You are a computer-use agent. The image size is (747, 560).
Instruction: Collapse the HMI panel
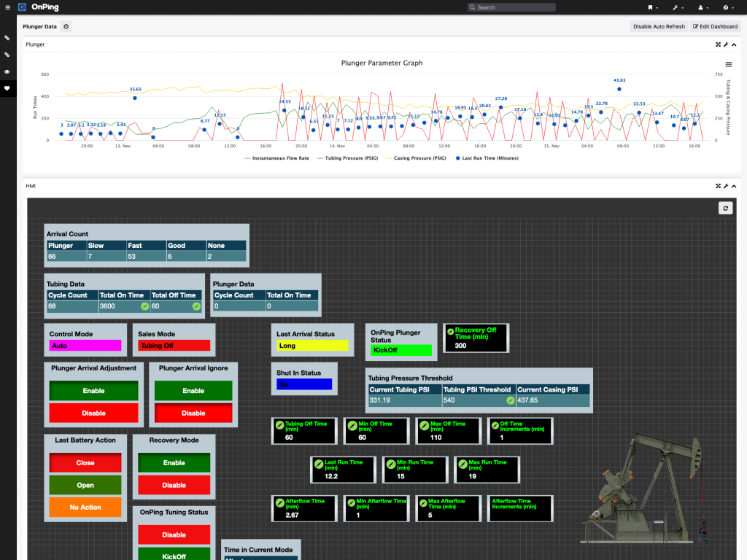(734, 186)
